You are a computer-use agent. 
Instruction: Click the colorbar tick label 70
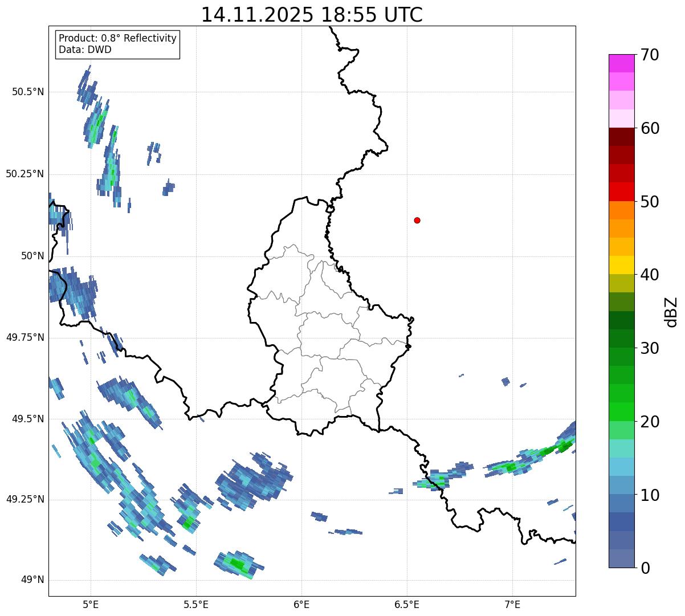tap(650, 55)
